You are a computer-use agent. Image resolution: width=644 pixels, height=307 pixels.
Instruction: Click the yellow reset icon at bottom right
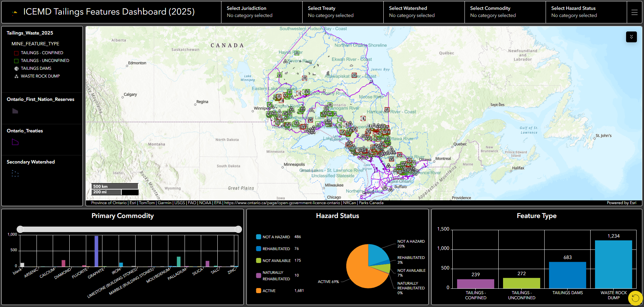click(x=635, y=298)
